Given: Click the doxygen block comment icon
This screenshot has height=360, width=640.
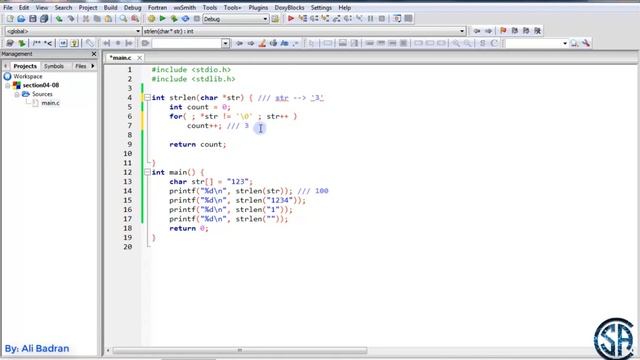Looking at the screenshot, I should [x=36, y=43].
